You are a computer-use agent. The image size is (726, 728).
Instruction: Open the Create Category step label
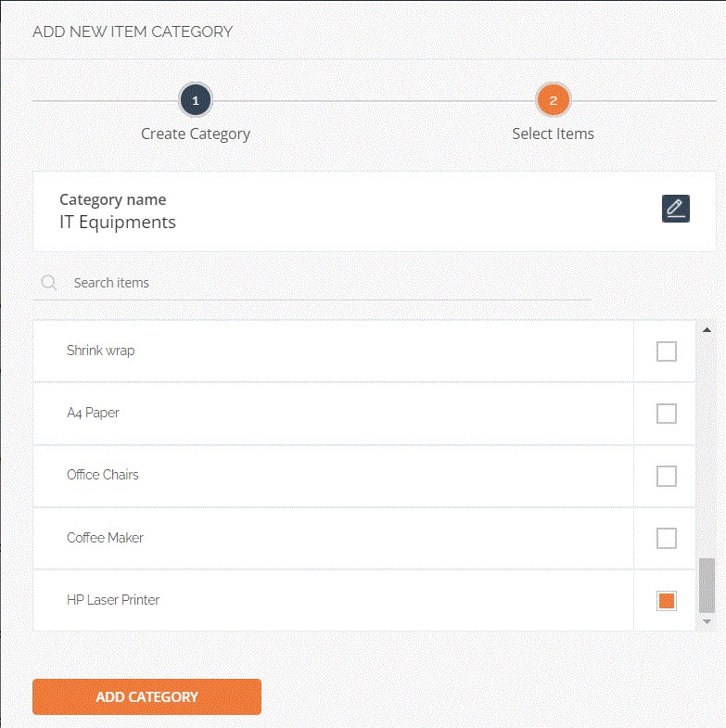pos(196,134)
